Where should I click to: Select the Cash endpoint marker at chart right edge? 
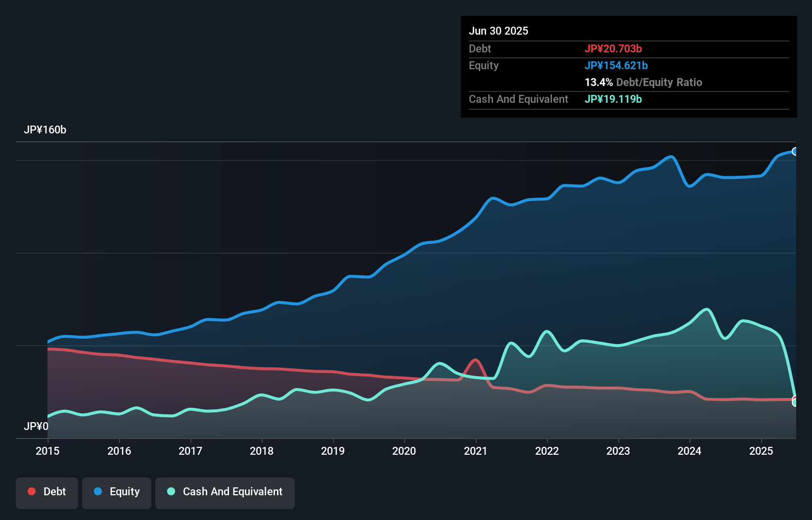point(795,402)
